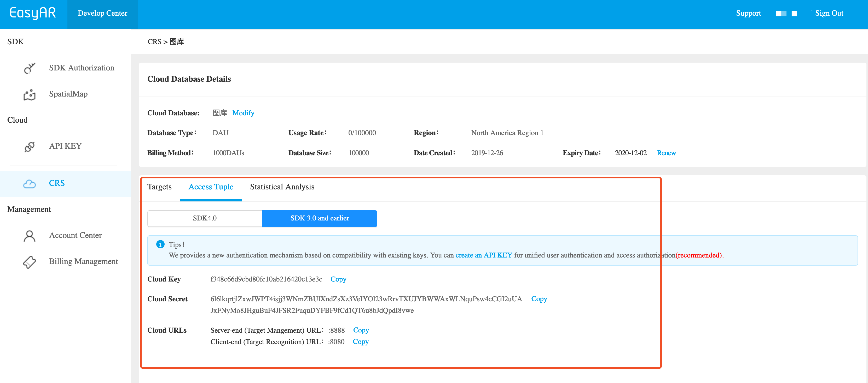Click the create an API KEY link

(484, 255)
